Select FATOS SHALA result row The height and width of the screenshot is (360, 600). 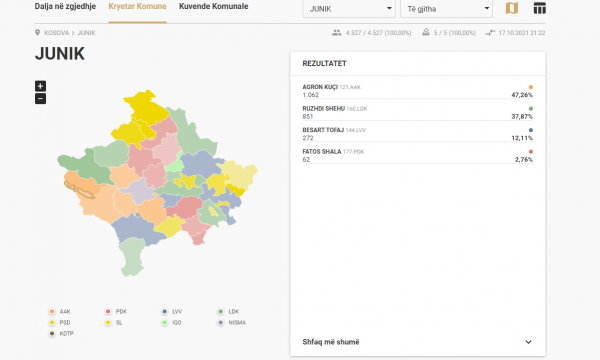pos(417,156)
